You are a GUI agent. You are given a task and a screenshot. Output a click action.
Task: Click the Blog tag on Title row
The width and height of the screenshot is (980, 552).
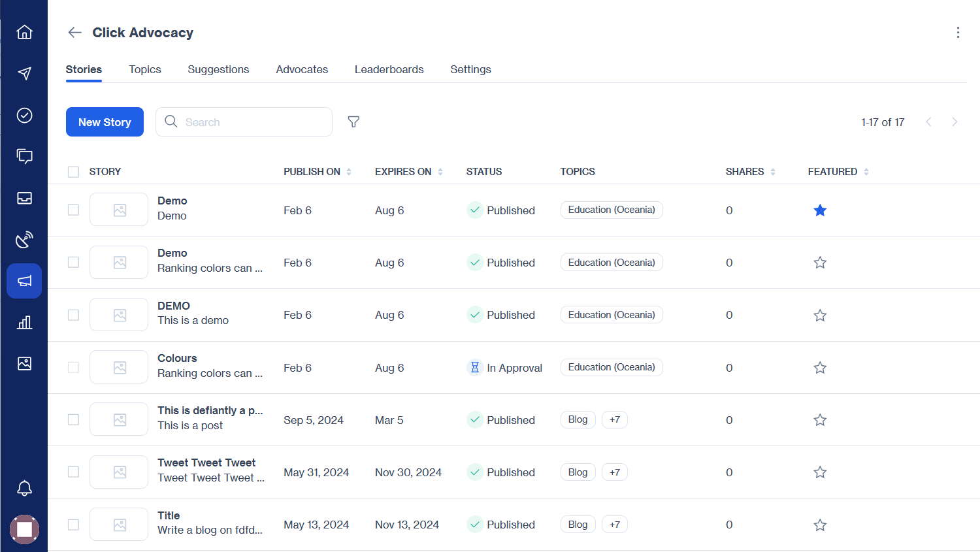[x=578, y=525]
